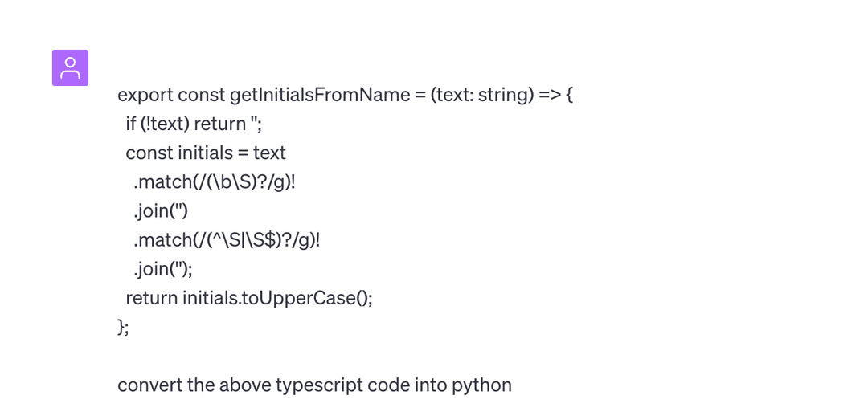868x420 pixels.
Task: Click the word 'export' in the code
Action: [x=145, y=95]
